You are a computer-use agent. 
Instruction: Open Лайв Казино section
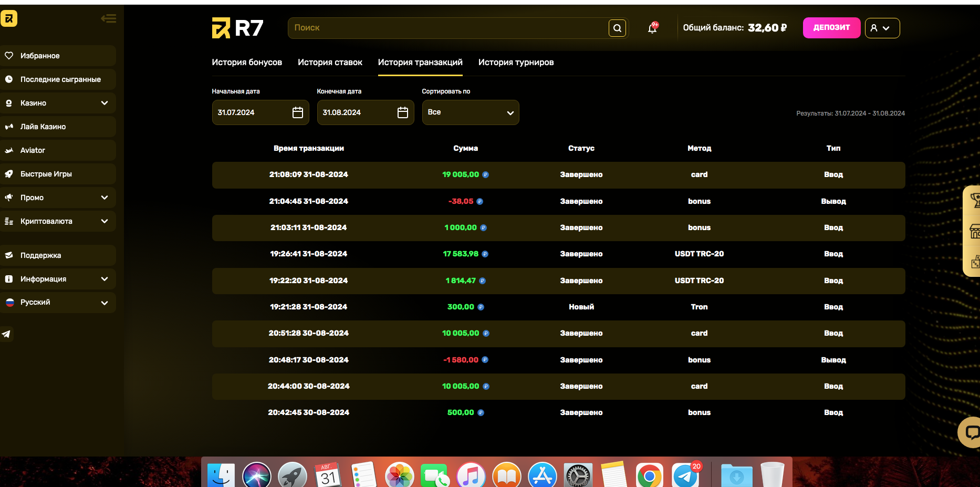58,127
